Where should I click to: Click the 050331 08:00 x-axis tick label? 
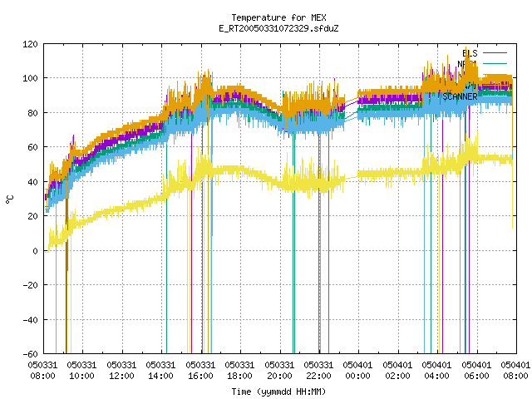point(42,371)
